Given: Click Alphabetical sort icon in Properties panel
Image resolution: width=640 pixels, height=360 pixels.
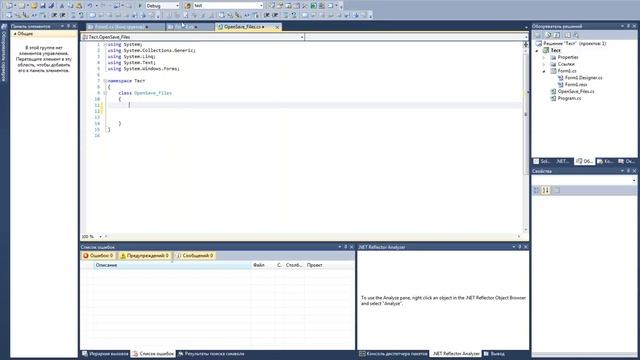Looking at the screenshot, I should coord(546,190).
